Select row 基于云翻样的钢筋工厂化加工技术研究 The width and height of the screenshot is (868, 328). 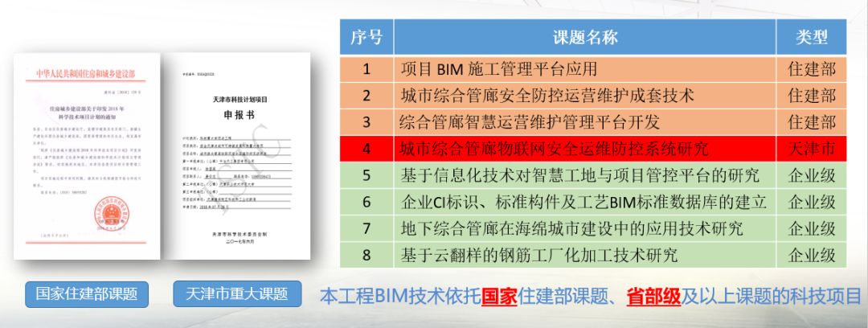[x=593, y=255]
